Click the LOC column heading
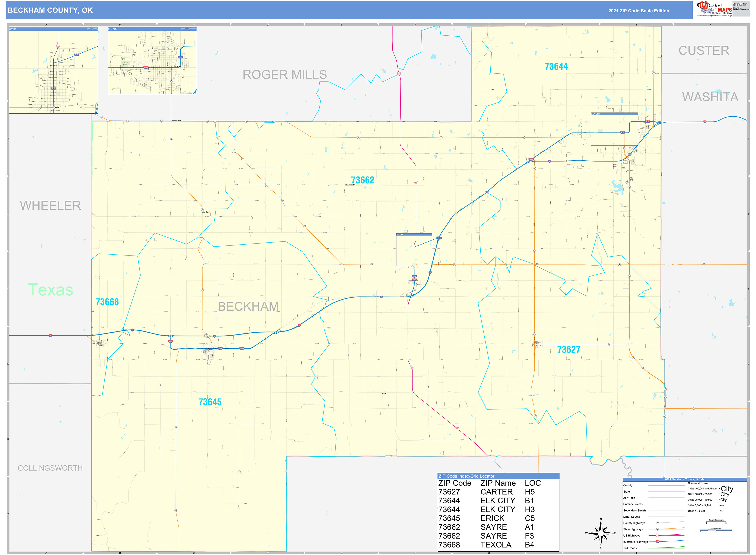 533,483
